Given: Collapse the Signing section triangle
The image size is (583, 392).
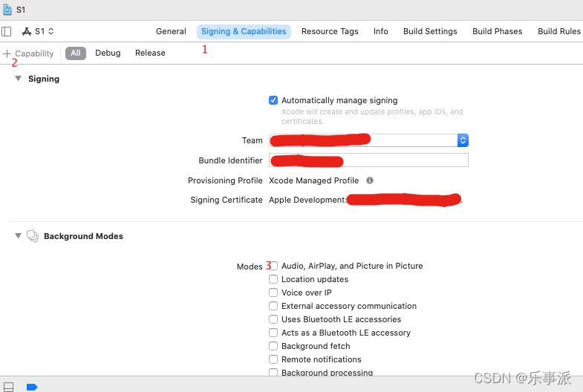Looking at the screenshot, I should tap(18, 79).
